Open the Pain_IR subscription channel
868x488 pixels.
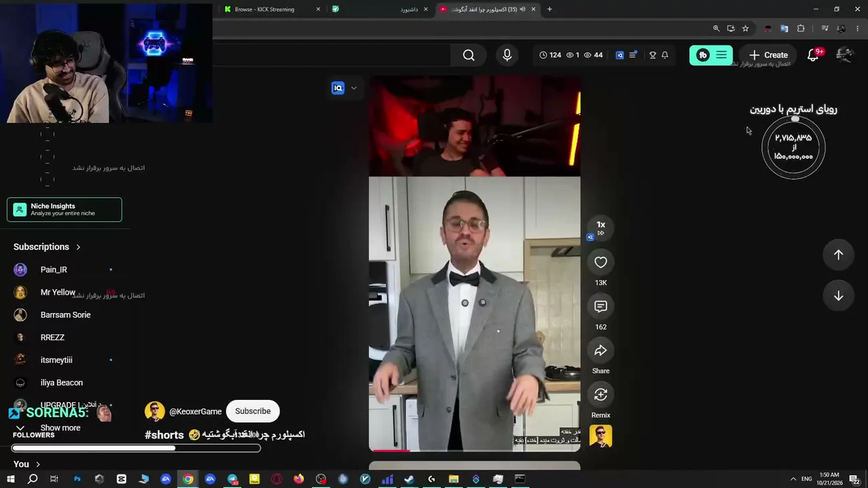54,270
